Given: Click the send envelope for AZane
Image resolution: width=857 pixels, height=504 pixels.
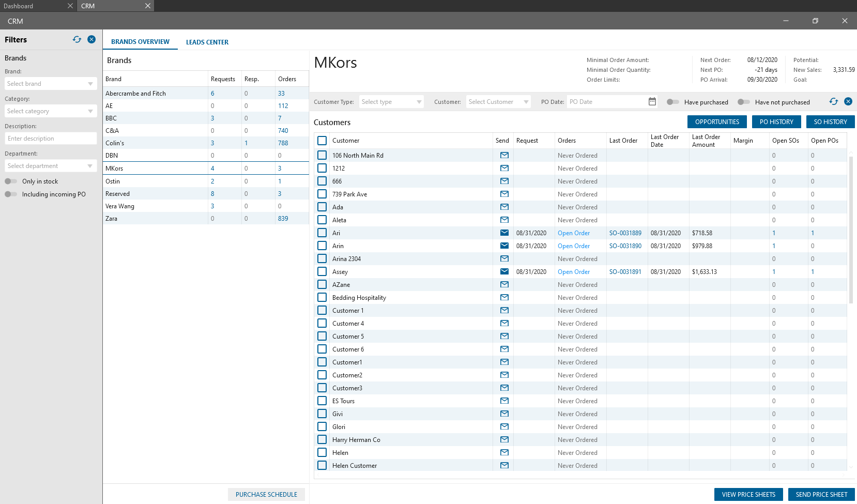Looking at the screenshot, I should 504,284.
